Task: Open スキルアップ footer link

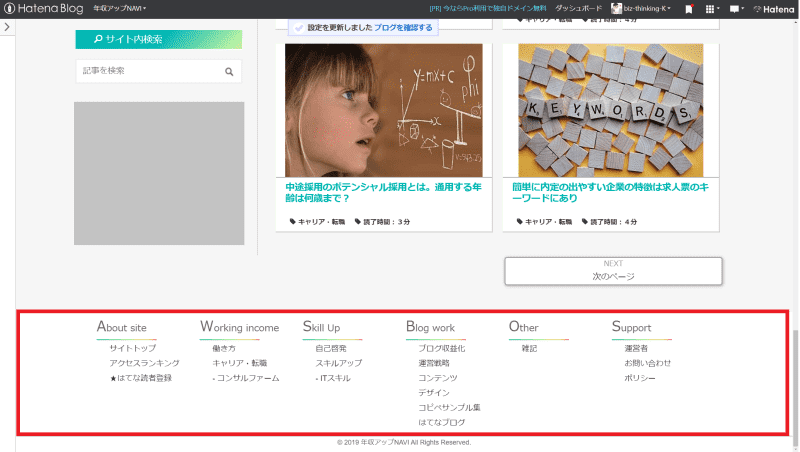Action: 339,363
